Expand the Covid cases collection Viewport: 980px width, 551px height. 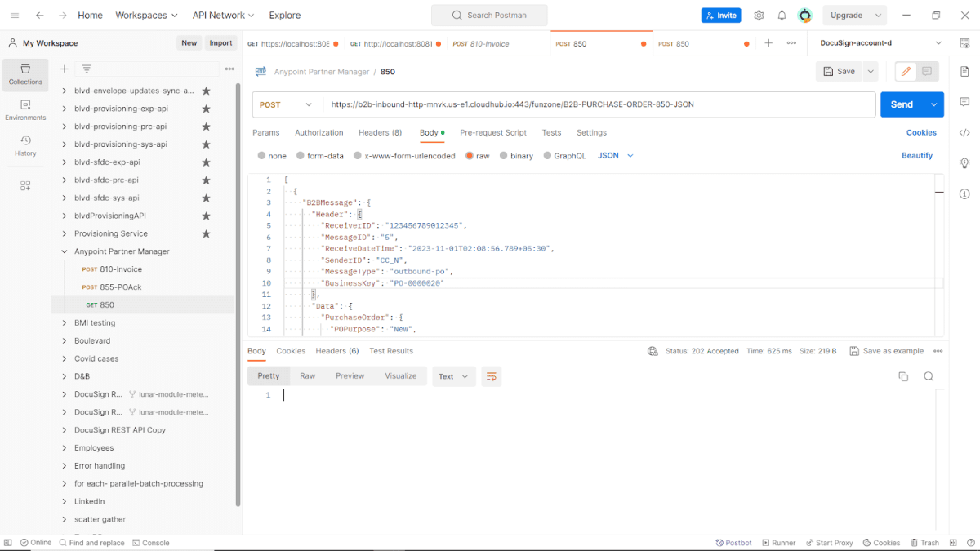coord(65,358)
